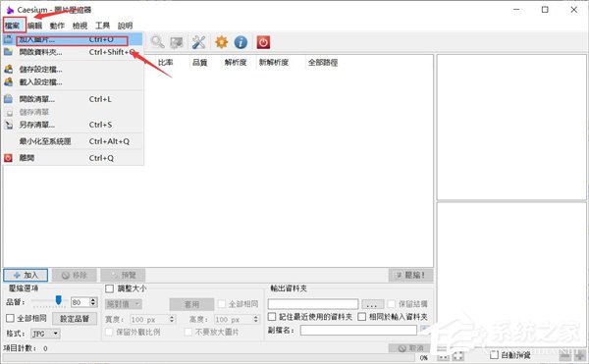Select 儲存設定檔... menu entry
This screenshot has height=364, width=589.
coord(73,70)
